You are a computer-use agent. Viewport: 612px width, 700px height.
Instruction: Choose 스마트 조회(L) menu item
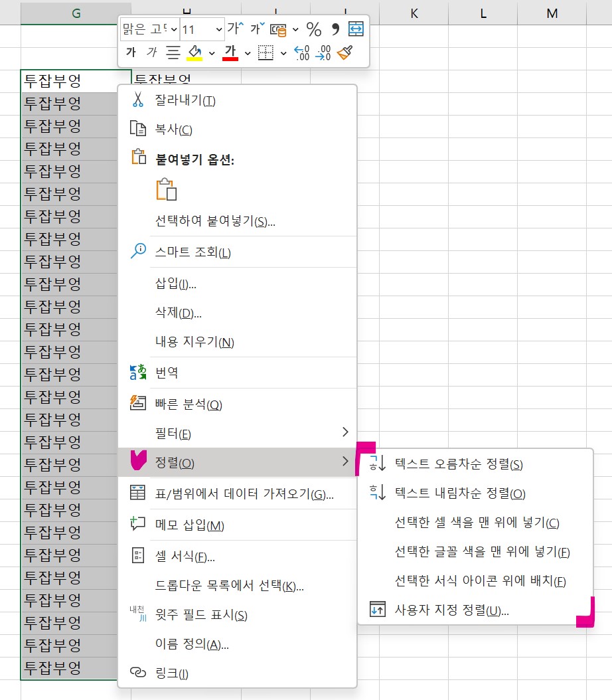coord(238,252)
